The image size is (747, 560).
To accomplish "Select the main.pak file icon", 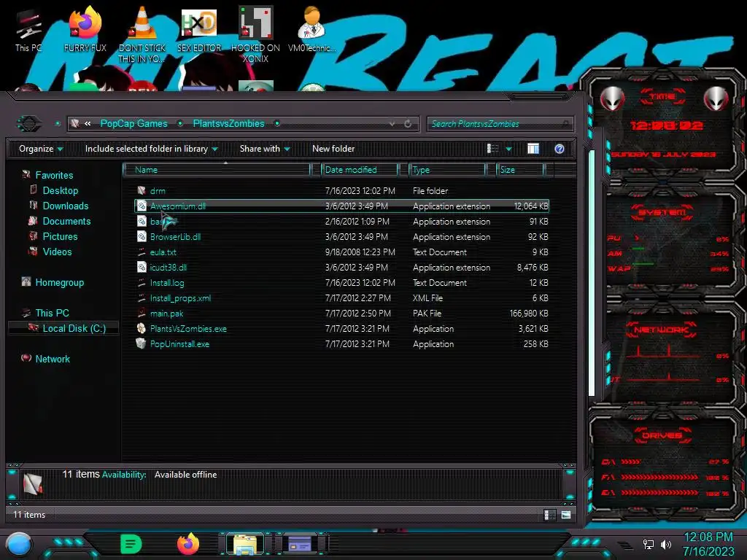I will pyautogui.click(x=142, y=314).
